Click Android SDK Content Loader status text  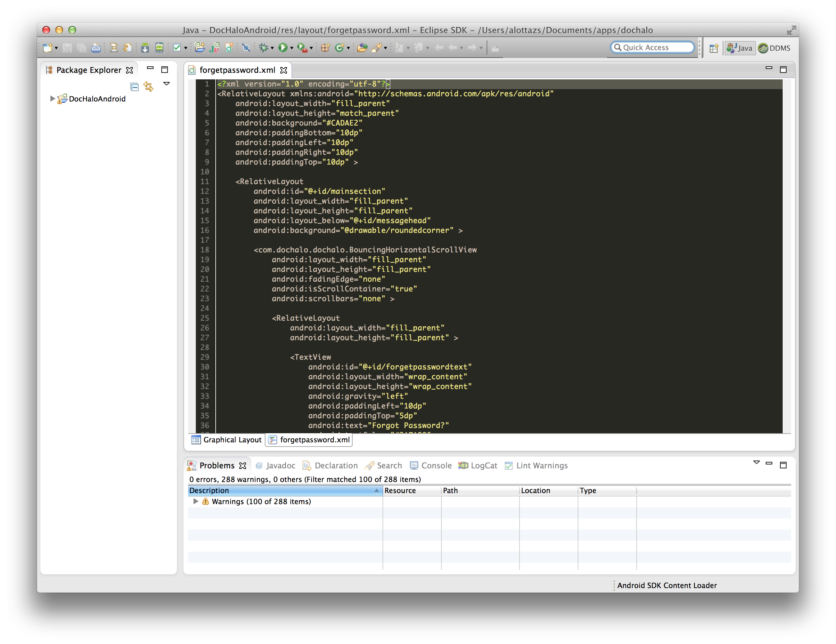[x=667, y=585]
